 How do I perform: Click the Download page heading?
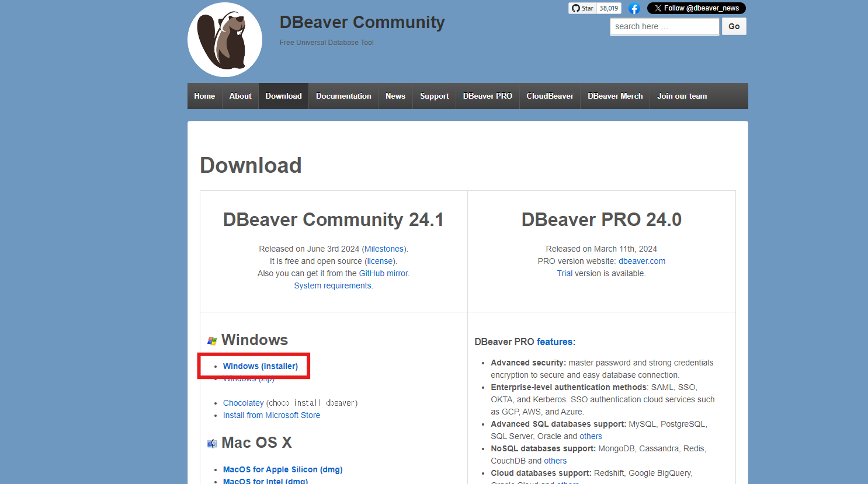point(251,165)
